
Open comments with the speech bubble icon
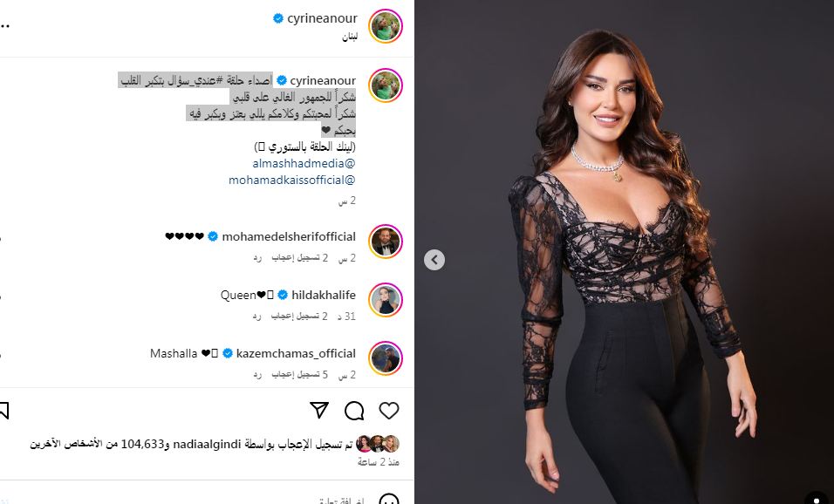pyautogui.click(x=354, y=411)
